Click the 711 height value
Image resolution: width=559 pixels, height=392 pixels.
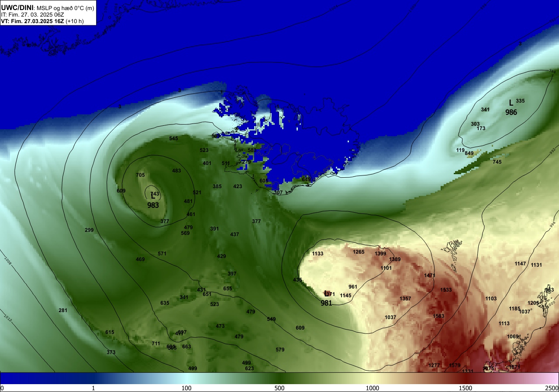(x=156, y=344)
